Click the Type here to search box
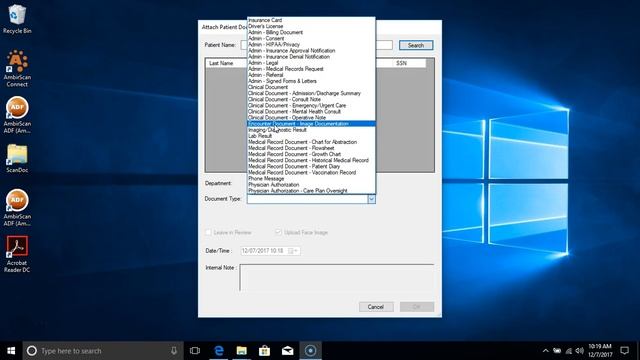Viewport: 640px width, 360px height. click(103, 351)
